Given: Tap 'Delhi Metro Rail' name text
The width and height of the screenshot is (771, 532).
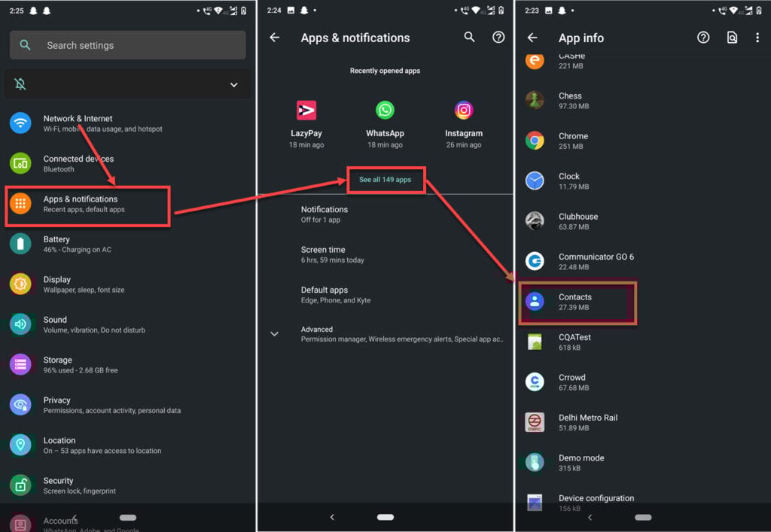Looking at the screenshot, I should (588, 418).
